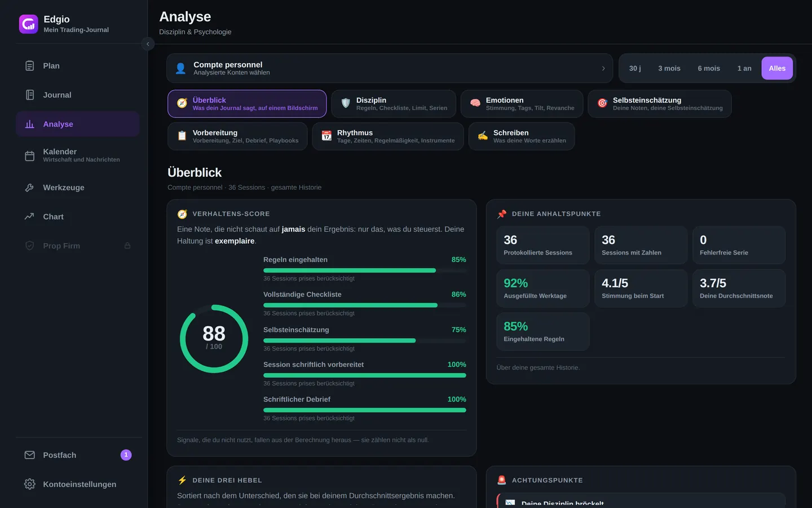Open Postfach envelope icon

tap(30, 455)
